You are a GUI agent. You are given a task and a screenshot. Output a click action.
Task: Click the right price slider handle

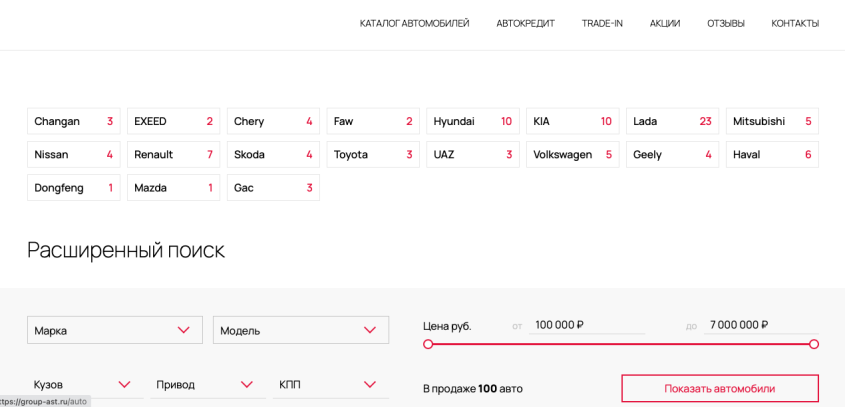coord(814,344)
